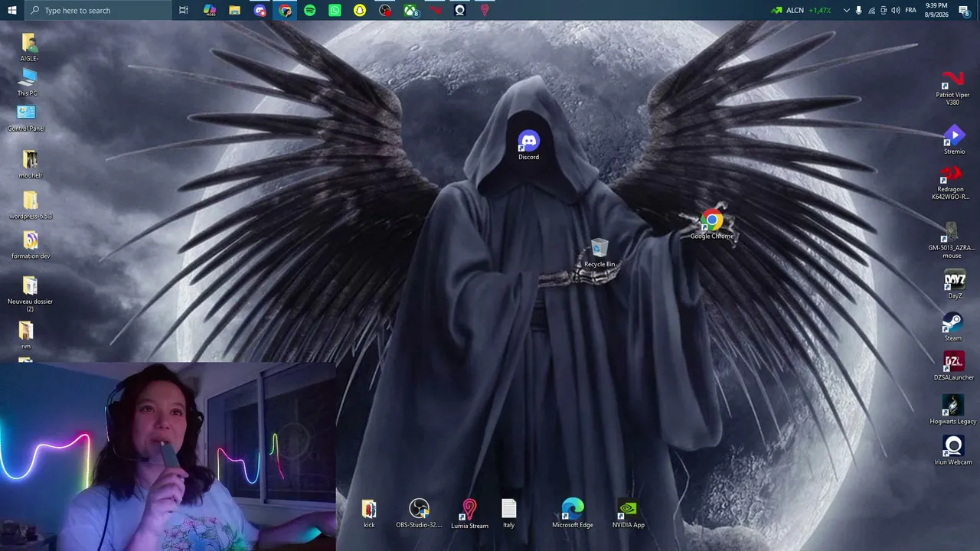Open Spotify from the taskbar

310,10
